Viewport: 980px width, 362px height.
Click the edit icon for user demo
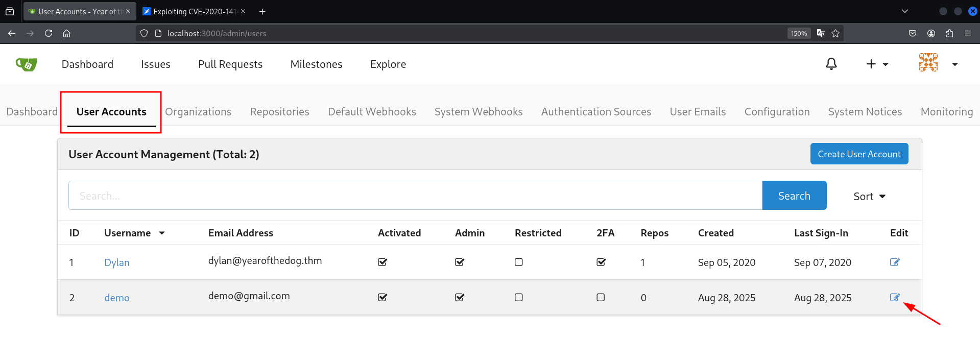click(894, 297)
